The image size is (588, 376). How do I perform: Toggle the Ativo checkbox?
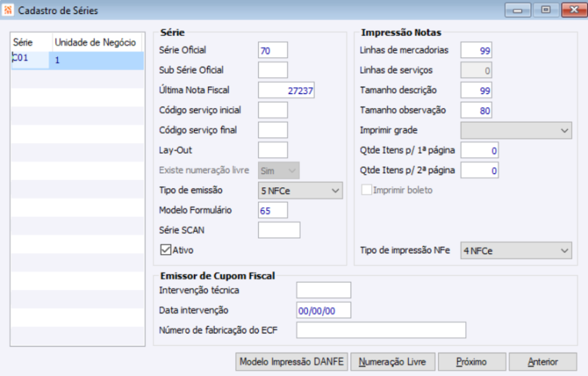[x=165, y=250]
